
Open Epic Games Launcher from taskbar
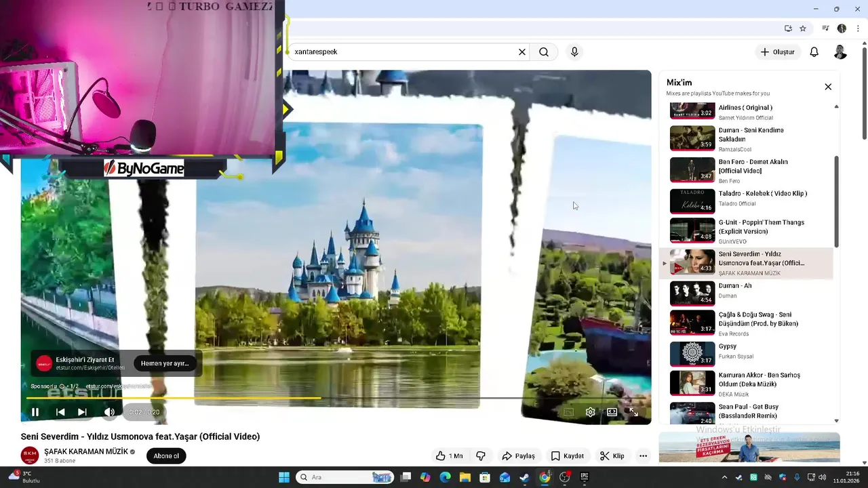pos(585,477)
